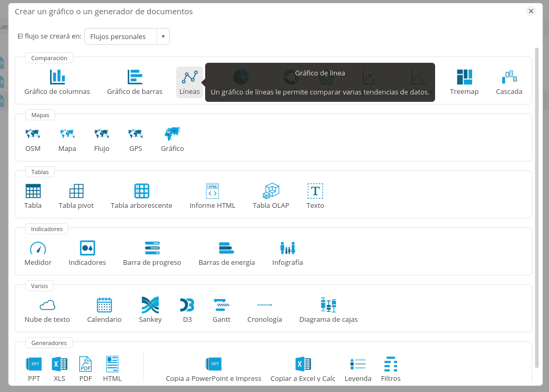Open the OSM map type
The height and width of the screenshot is (392, 549).
click(x=33, y=135)
